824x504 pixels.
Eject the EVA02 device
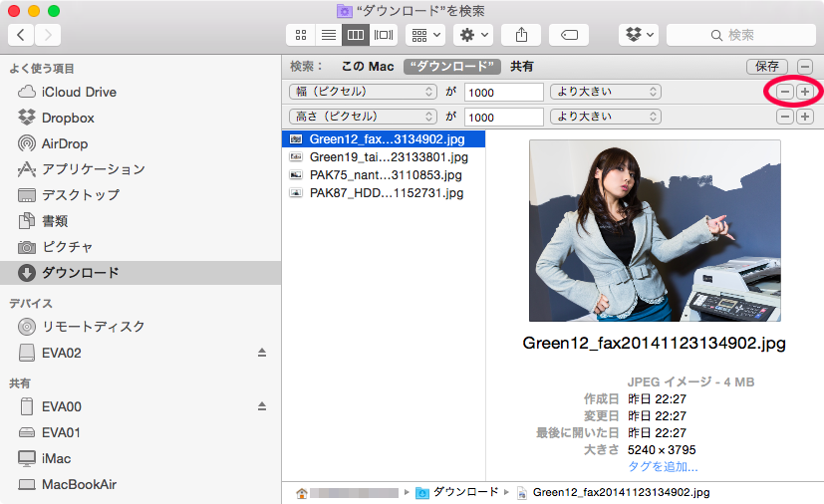coord(262,353)
